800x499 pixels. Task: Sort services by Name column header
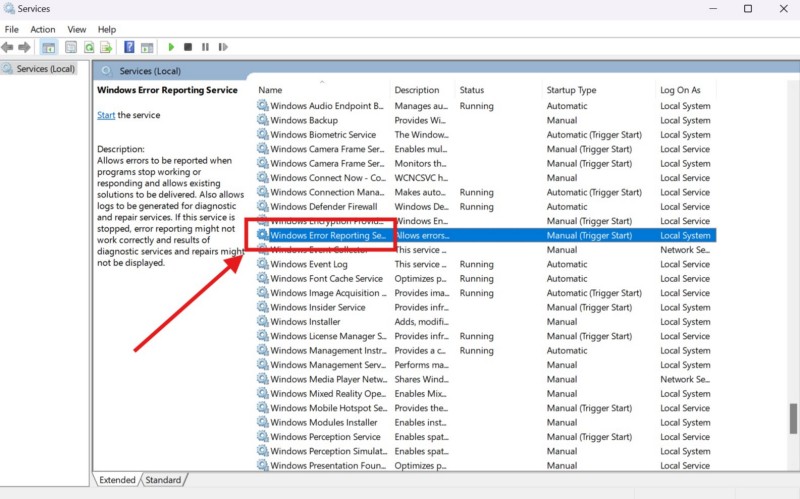pos(270,90)
